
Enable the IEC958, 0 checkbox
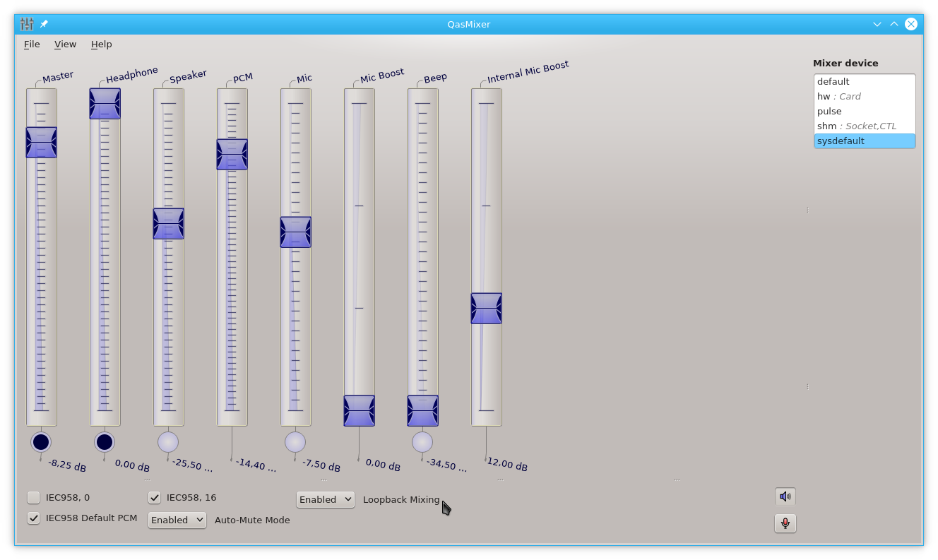point(33,498)
